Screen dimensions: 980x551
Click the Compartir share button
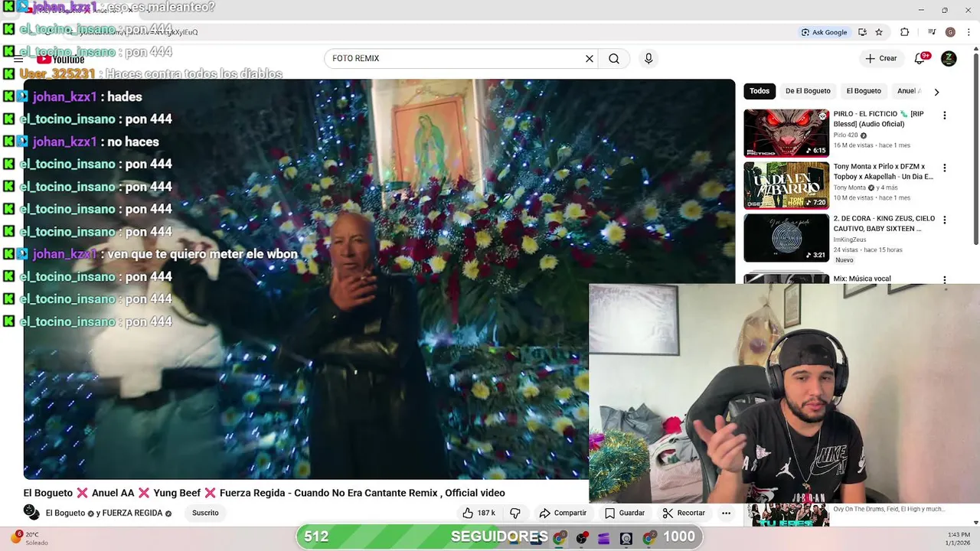click(563, 513)
